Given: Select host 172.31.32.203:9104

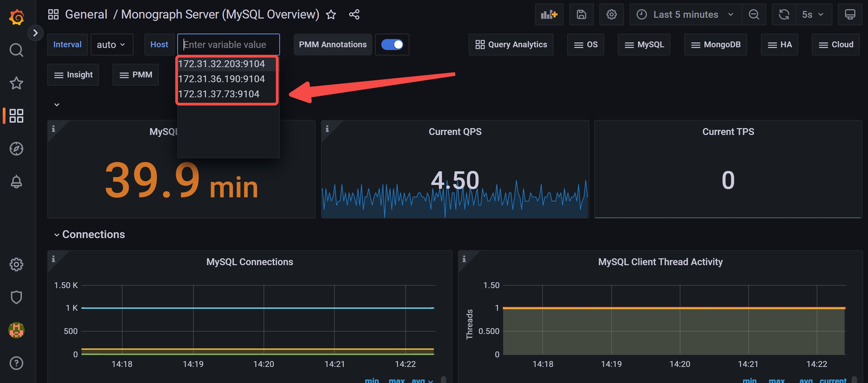Looking at the screenshot, I should tap(227, 64).
